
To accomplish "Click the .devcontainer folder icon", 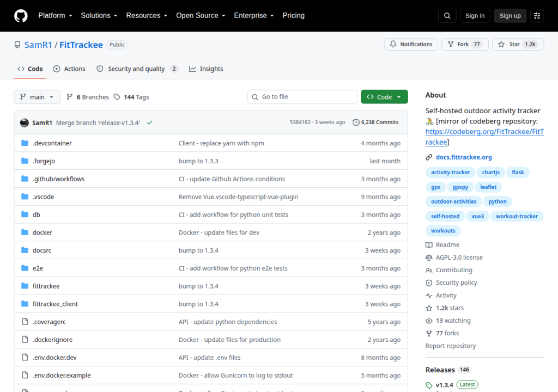I will pos(25,143).
